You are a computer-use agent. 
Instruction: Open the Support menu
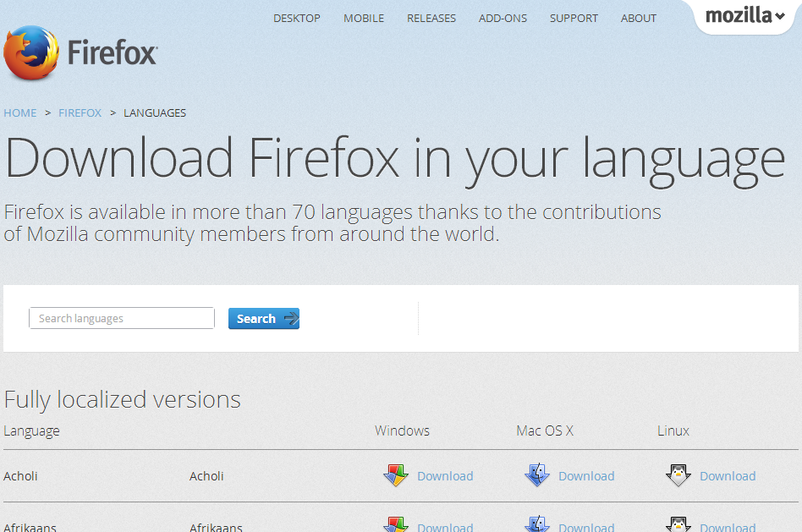(x=574, y=19)
